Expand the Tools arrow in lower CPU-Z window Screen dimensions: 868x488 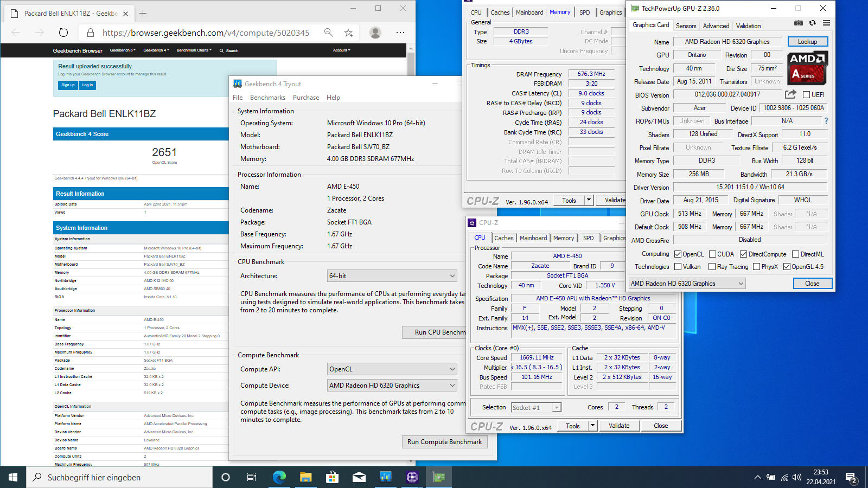pos(592,426)
